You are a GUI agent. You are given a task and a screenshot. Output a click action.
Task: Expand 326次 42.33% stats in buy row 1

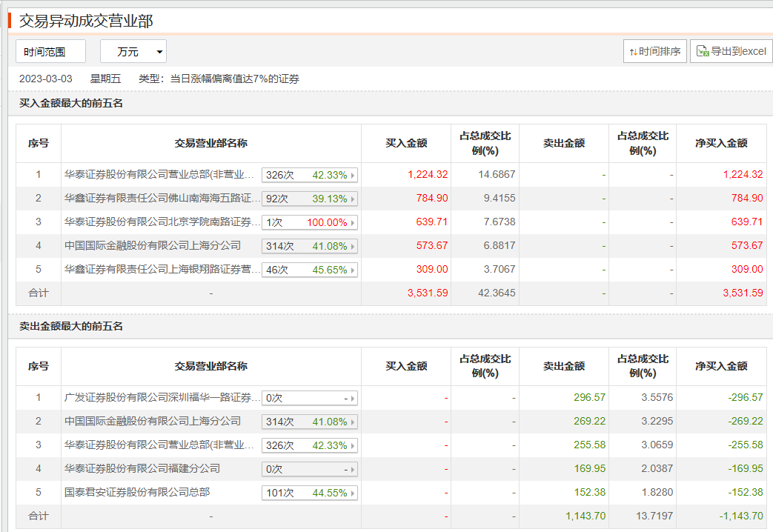click(309, 175)
